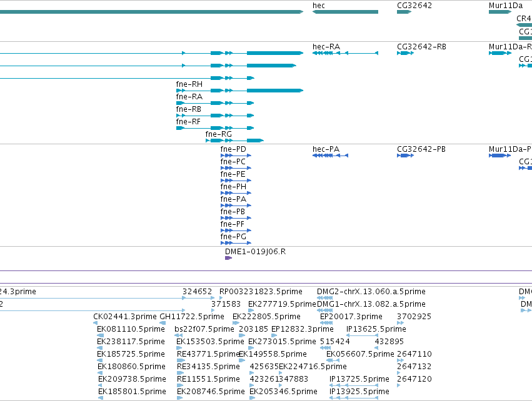Select the CG32642 gene bar glyph
The height and width of the screenshot is (401, 532).
pyautogui.click(x=404, y=12)
